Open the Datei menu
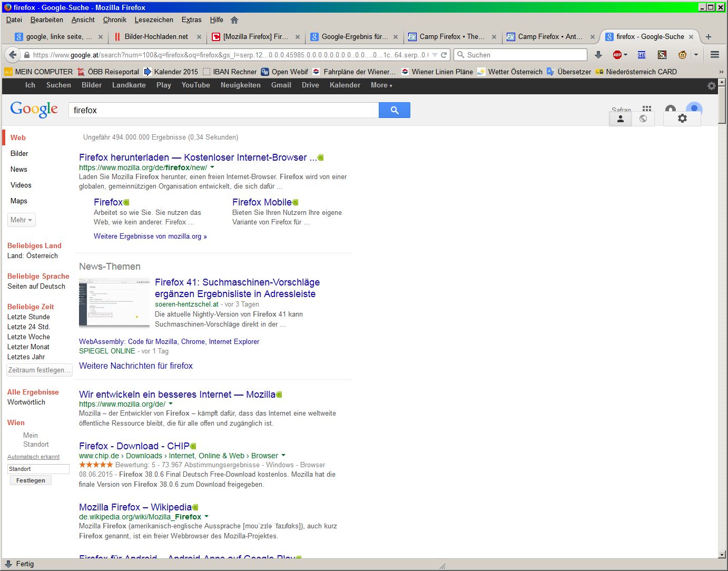The width and height of the screenshot is (728, 571). (x=14, y=20)
